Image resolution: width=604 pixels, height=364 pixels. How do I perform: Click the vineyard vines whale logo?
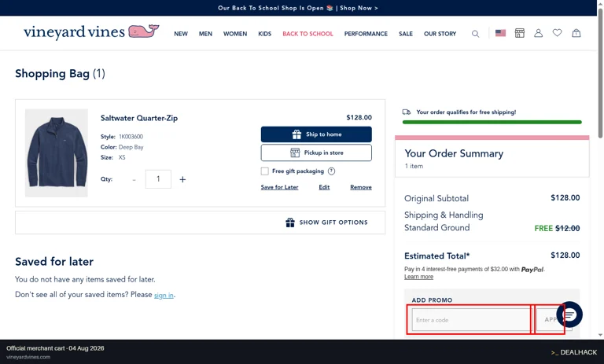pyautogui.click(x=91, y=32)
